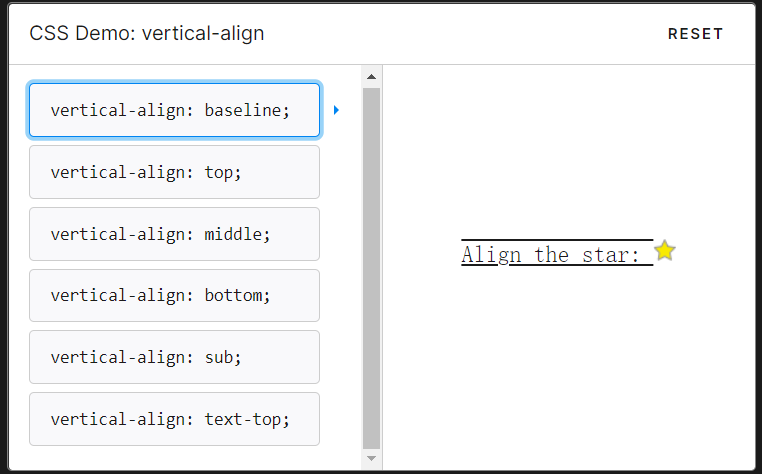
Task: Select the vertical-align: text-top option
Action: pyautogui.click(x=174, y=419)
